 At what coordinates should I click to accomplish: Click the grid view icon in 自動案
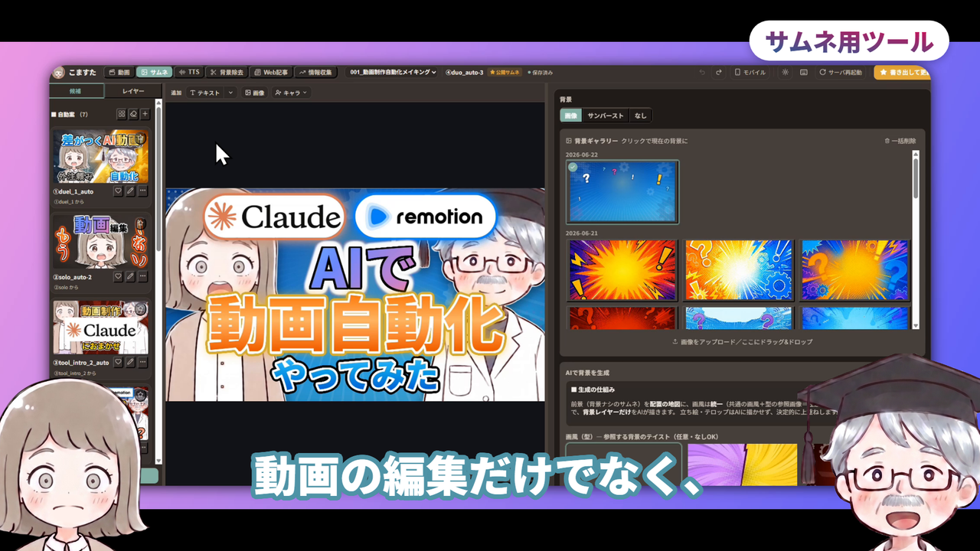tap(121, 114)
